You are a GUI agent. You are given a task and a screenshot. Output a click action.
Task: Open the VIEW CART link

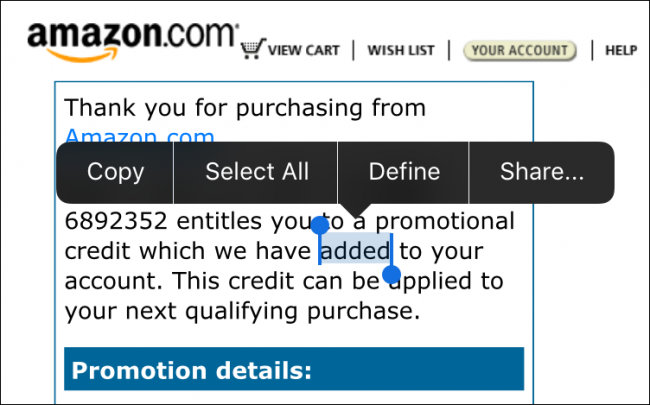click(303, 50)
